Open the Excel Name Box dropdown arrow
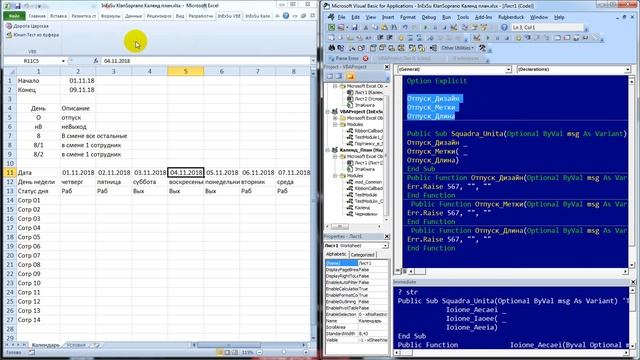The width and height of the screenshot is (640, 360). pyautogui.click(x=63, y=61)
